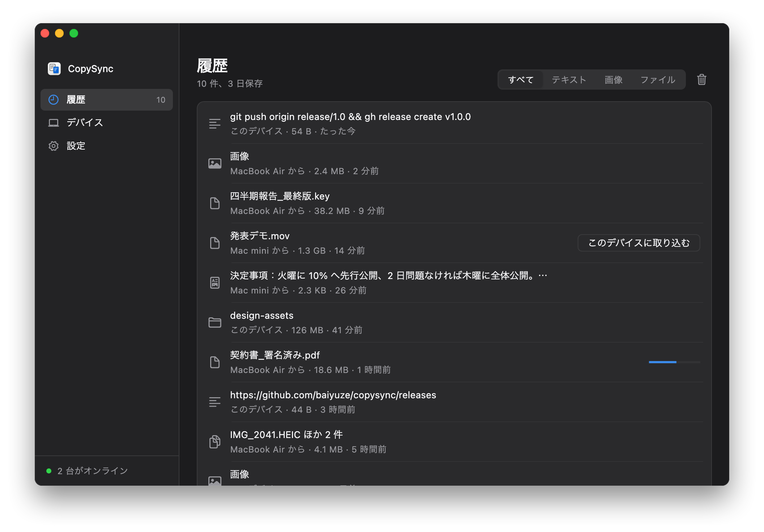764x532 pixels.
Task: Click the green online status dot
Action: [x=49, y=471]
